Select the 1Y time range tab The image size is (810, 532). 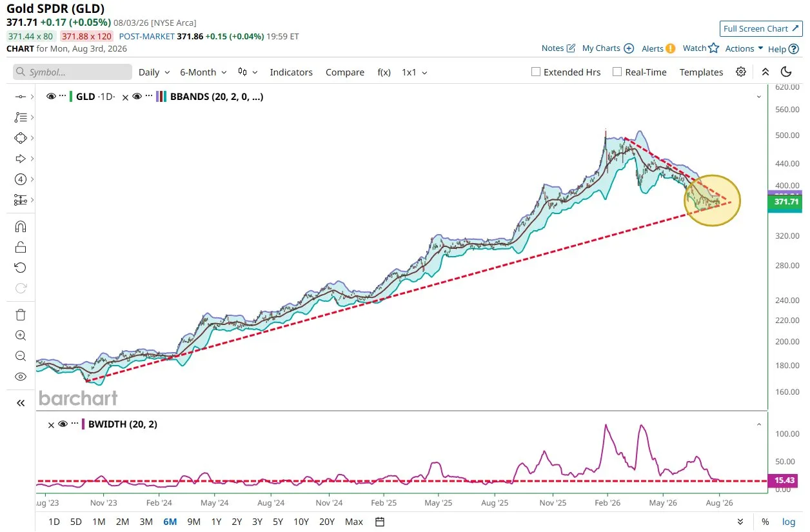216,522
